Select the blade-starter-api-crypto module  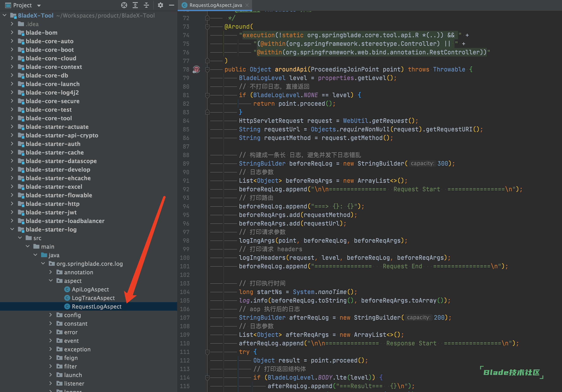62,135
